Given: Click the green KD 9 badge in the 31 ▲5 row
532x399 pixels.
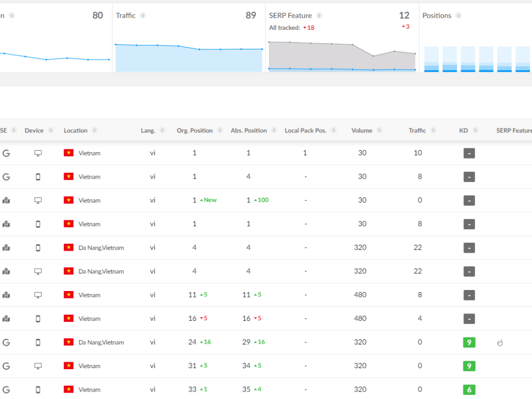Looking at the screenshot, I should point(469,366).
